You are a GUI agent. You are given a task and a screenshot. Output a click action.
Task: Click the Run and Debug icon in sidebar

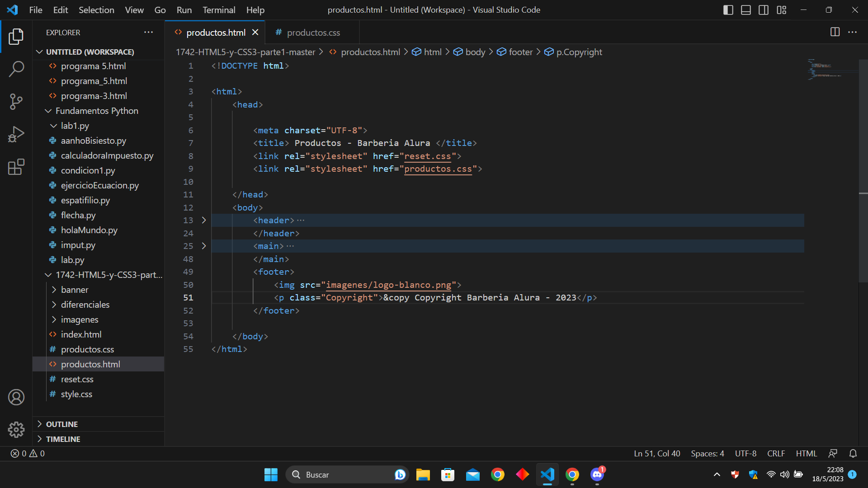click(16, 134)
